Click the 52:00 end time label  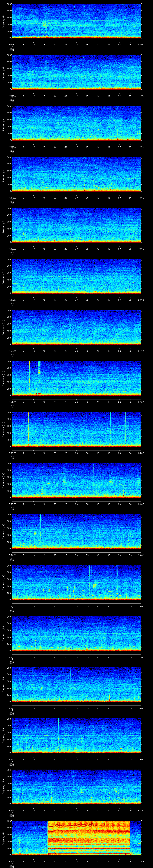(141, 402)
